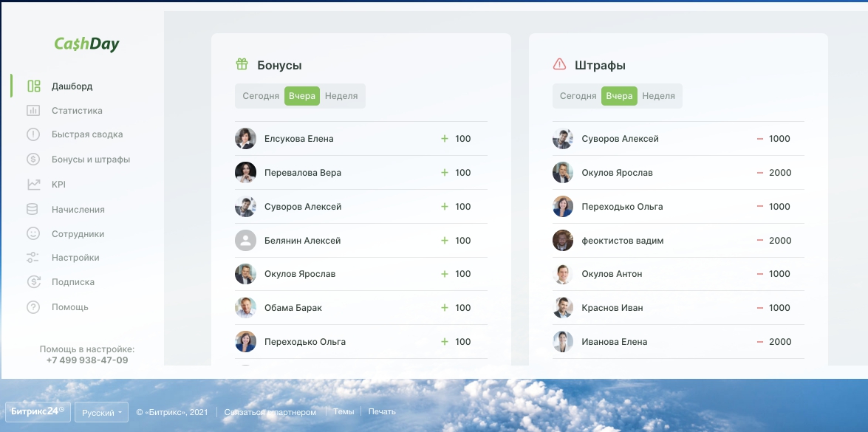Click the CashDay logo
Screen dimensions: 868x432
tap(87, 44)
